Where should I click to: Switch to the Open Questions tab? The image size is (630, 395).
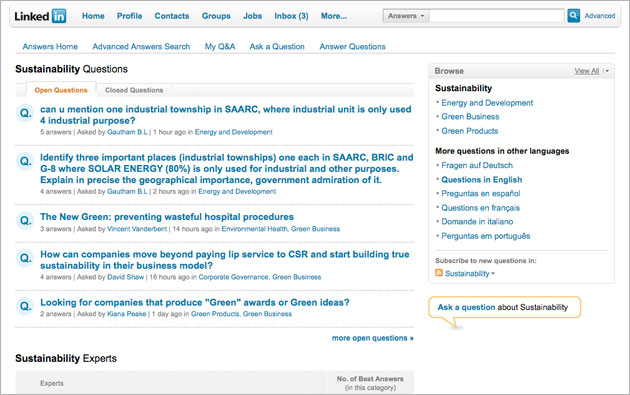(x=61, y=90)
